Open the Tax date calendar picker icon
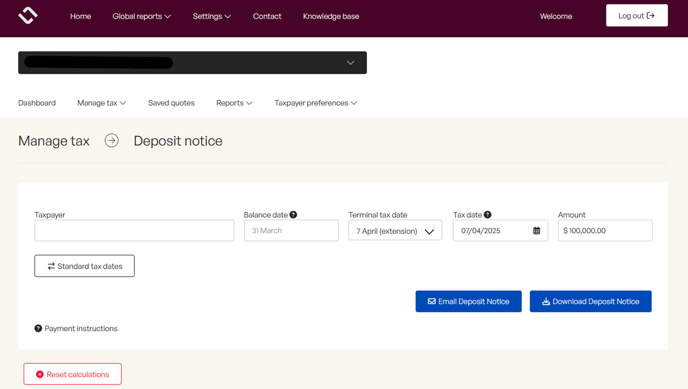Viewport: 688px width, 389px height. [536, 231]
